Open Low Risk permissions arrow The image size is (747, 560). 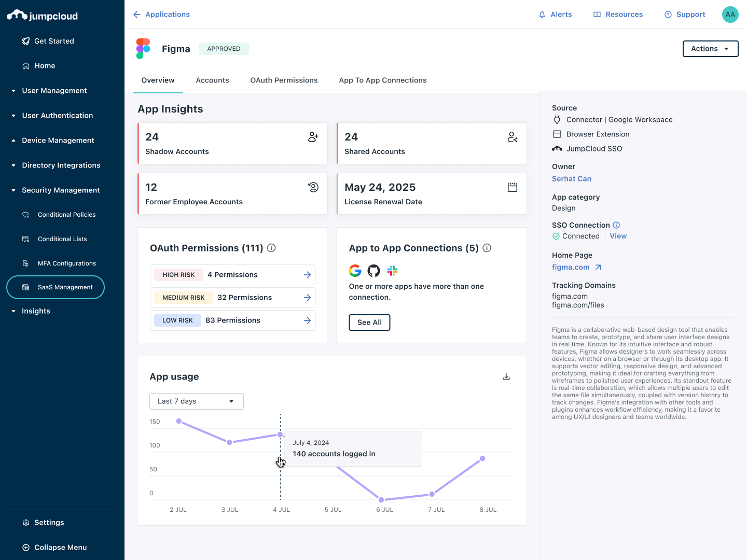pyautogui.click(x=307, y=320)
